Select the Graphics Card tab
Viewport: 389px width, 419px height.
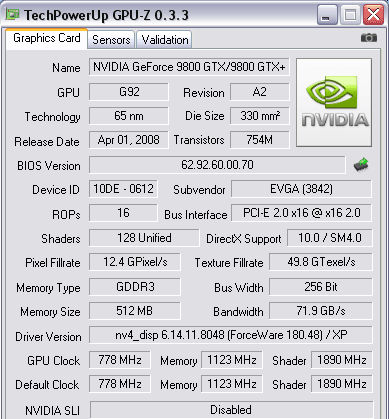(x=47, y=38)
